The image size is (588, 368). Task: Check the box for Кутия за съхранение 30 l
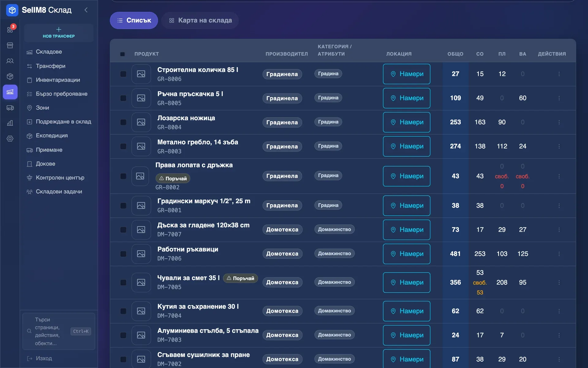pyautogui.click(x=123, y=311)
